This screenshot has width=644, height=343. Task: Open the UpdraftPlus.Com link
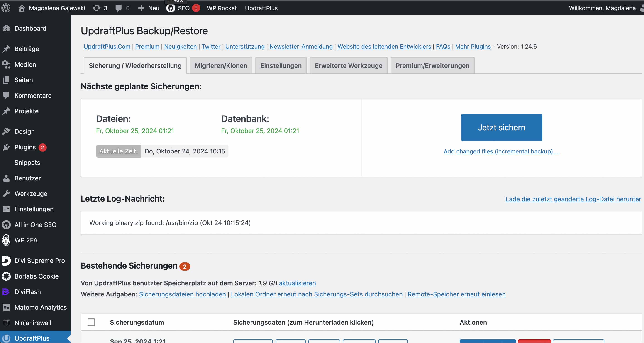[107, 47]
